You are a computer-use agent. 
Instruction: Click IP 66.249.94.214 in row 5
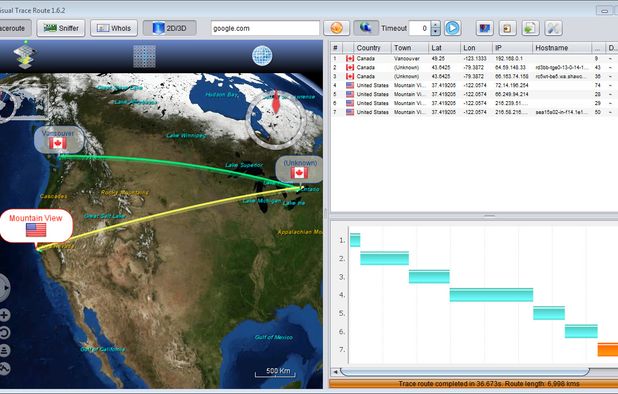512,95
